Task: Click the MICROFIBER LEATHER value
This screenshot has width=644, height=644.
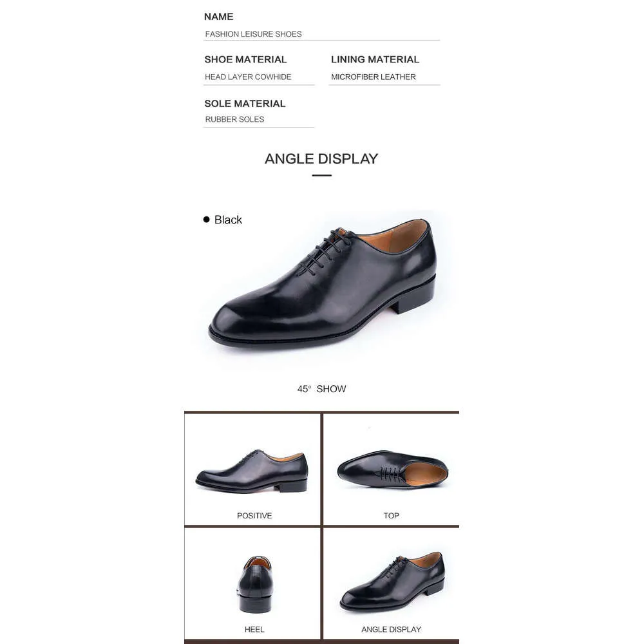Action: [x=374, y=77]
